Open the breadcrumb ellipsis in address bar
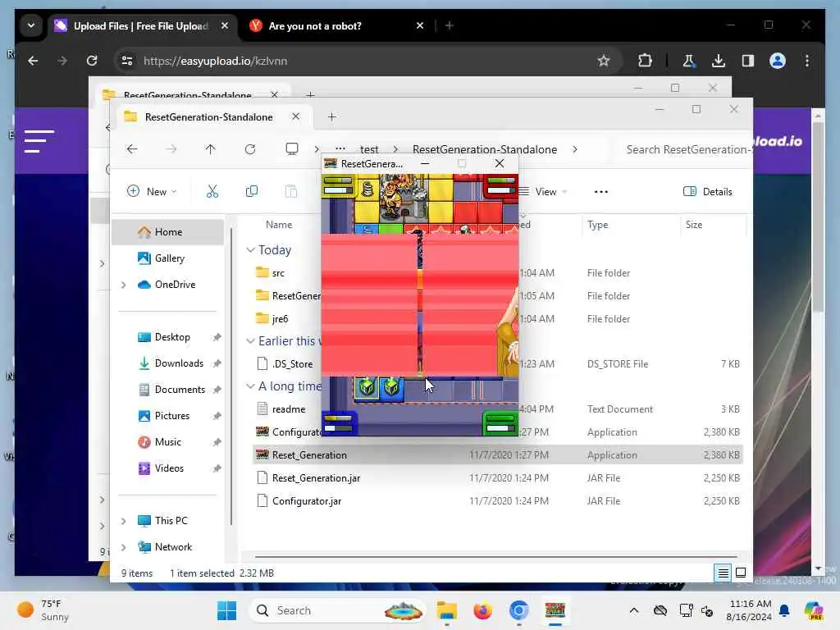This screenshot has height=630, width=840. (340, 148)
